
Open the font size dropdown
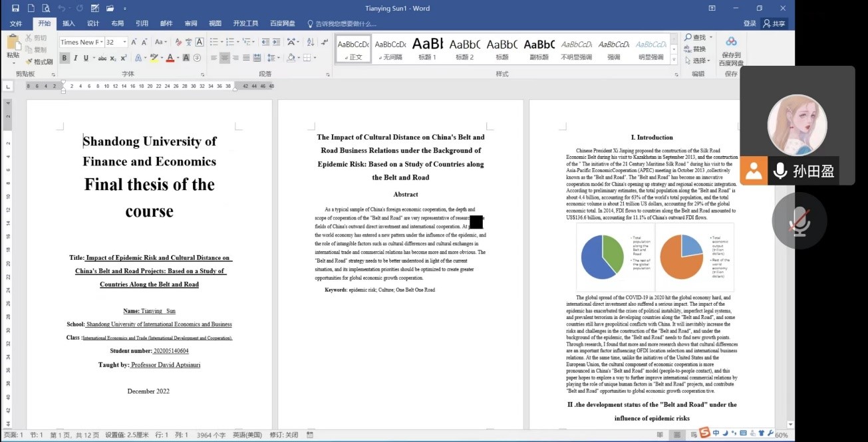point(125,42)
